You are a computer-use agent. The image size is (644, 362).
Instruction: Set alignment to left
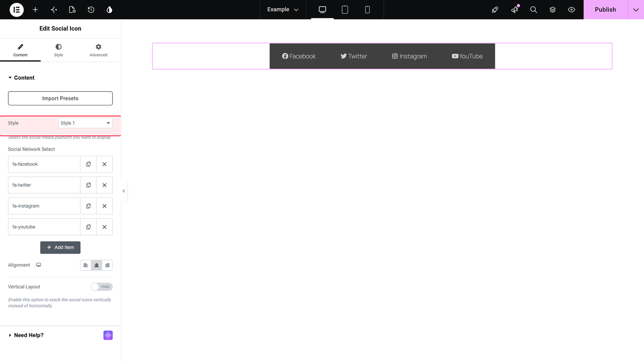[x=86, y=265]
